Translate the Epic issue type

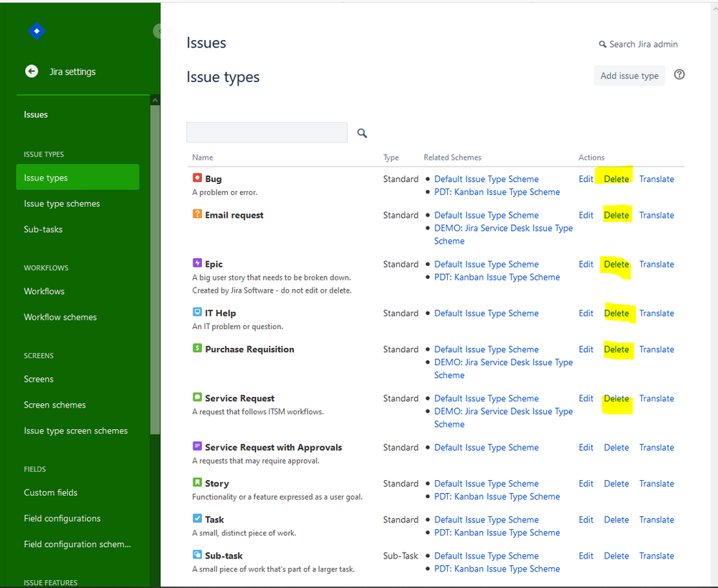pos(656,265)
